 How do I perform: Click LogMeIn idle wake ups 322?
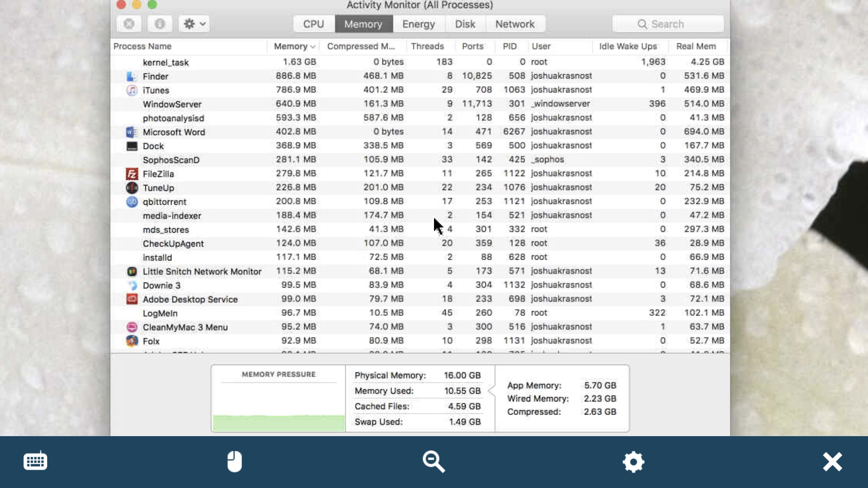click(657, 313)
